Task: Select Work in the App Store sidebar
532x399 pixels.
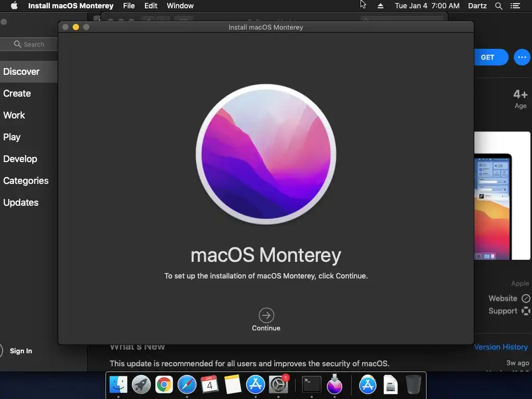Action: coord(14,115)
